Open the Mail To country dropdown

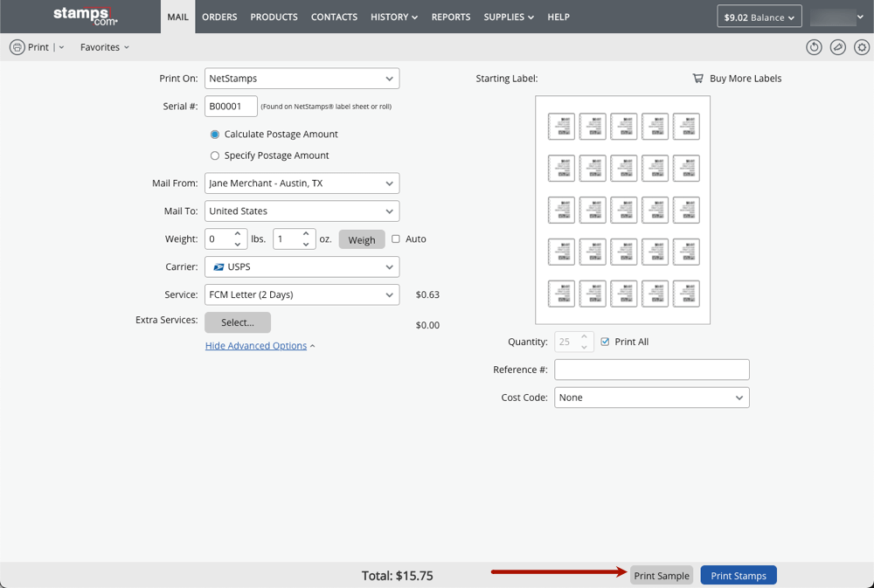302,211
